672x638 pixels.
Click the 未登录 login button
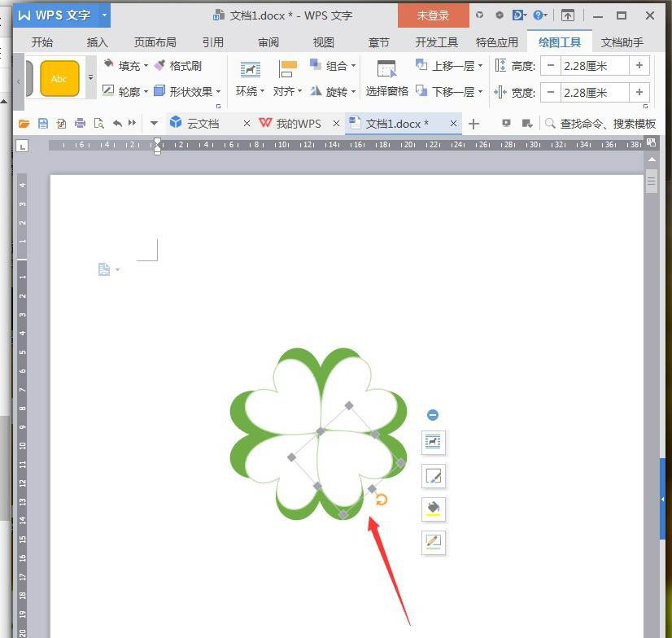433,15
